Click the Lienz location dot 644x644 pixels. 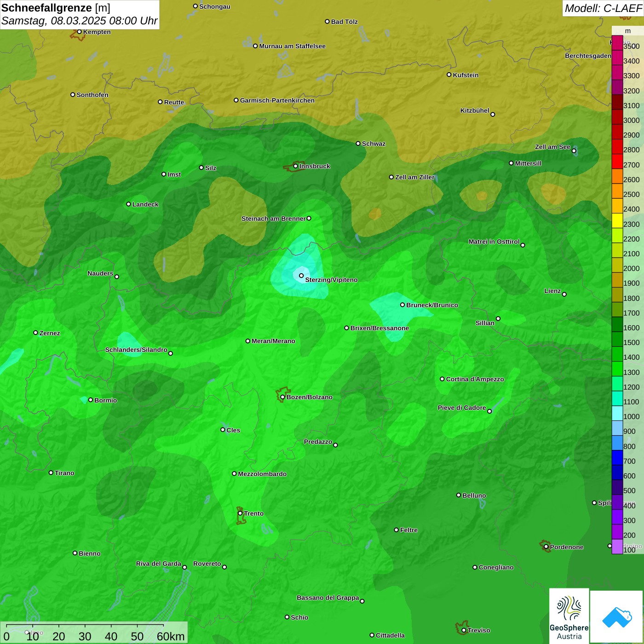pyautogui.click(x=564, y=294)
